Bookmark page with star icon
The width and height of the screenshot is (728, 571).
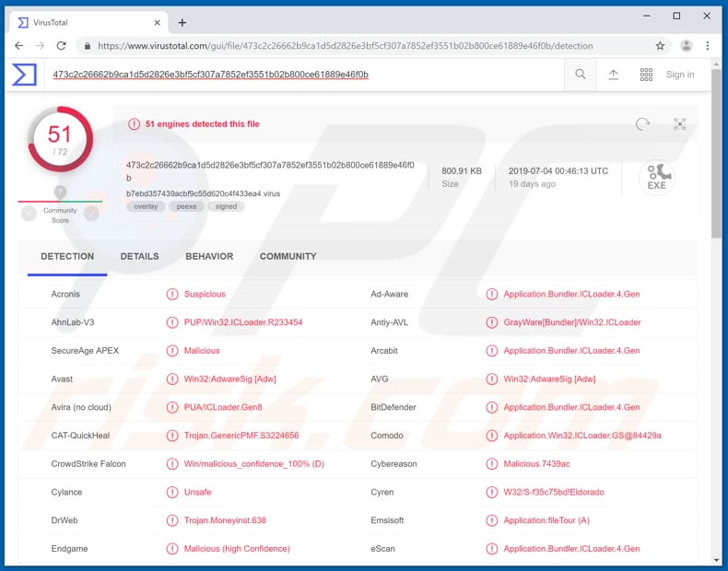pyautogui.click(x=660, y=45)
